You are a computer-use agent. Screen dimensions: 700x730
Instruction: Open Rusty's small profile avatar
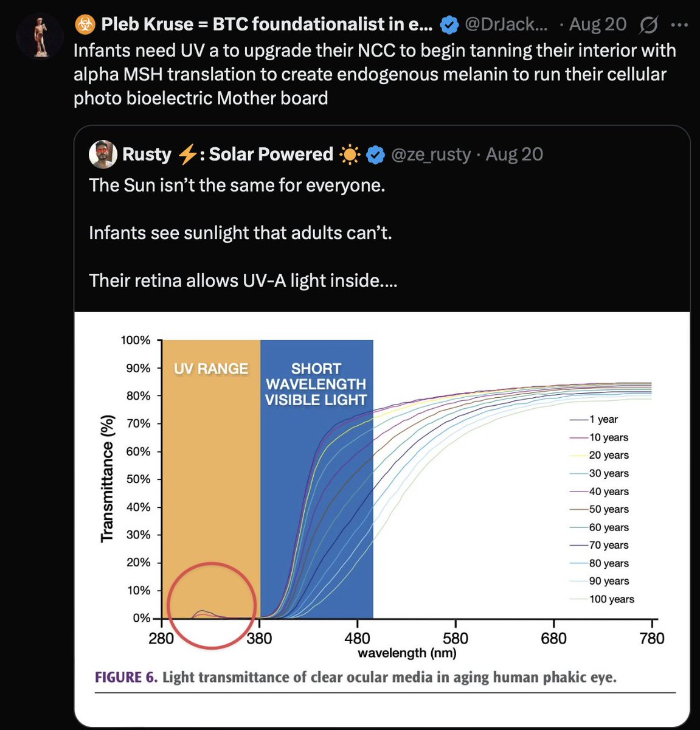[x=103, y=155]
